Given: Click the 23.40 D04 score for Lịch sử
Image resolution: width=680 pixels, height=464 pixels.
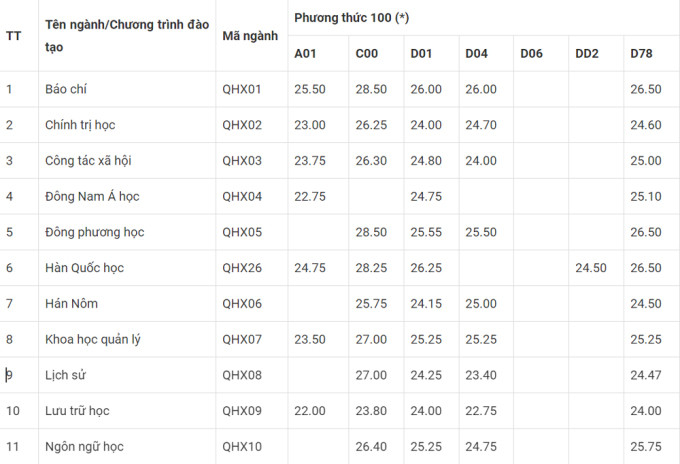Looking at the screenshot, I should (480, 375).
